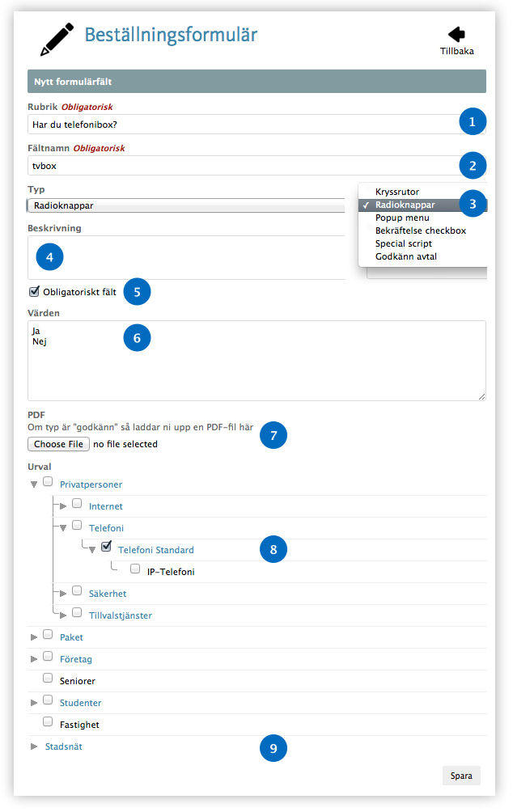This screenshot has width=513, height=812.
Task: Click the Choose File button
Action: [x=59, y=444]
